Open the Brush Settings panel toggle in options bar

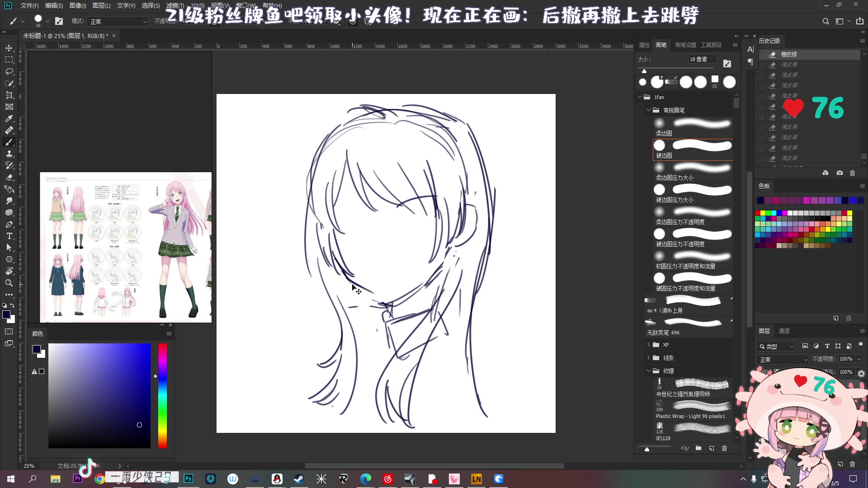(x=59, y=20)
